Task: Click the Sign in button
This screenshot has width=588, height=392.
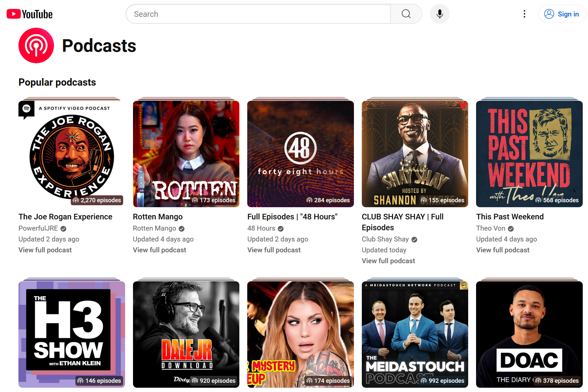Action: (562, 14)
